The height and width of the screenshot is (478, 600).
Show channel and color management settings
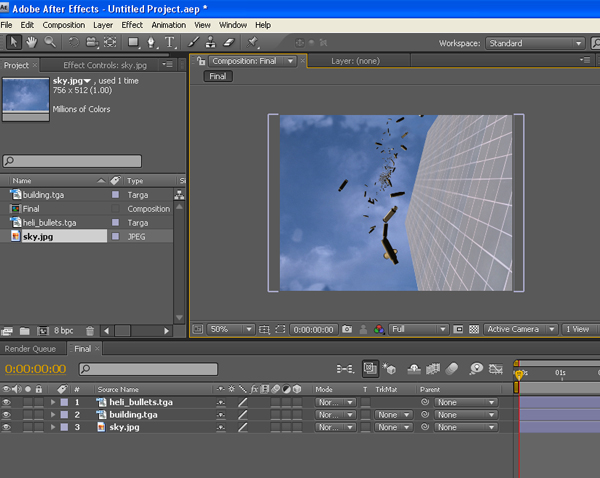tap(379, 329)
